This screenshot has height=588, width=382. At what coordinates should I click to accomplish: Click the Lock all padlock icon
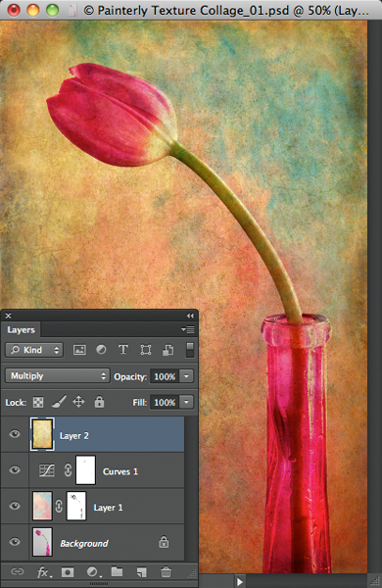99,402
